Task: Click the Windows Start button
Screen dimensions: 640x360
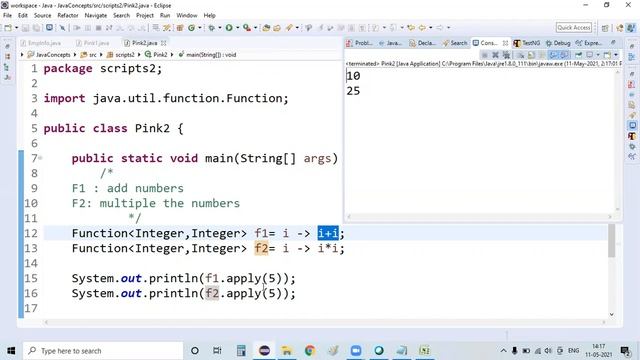Action: click(11, 351)
